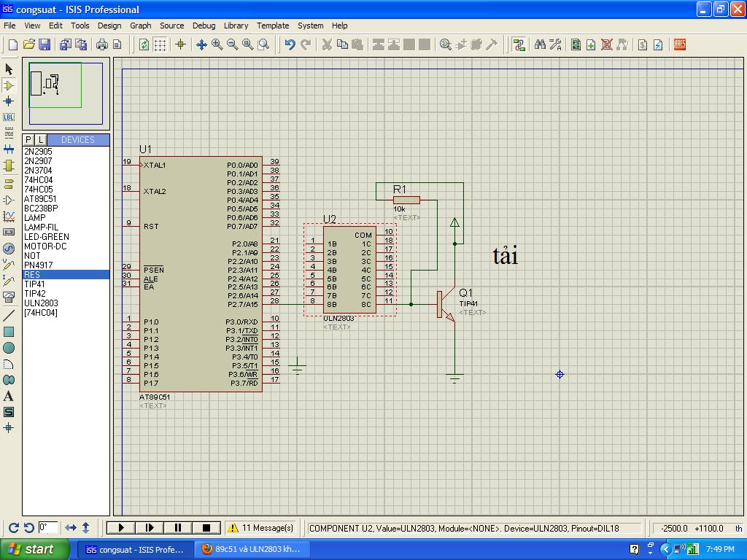747x560 pixels.
Task: Click the Zoom In magnifier icon
Action: [217, 44]
